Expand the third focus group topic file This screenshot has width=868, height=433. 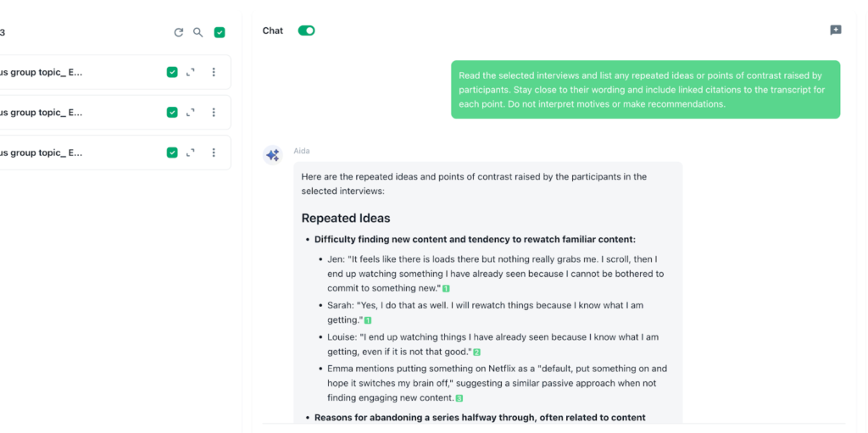[x=191, y=153]
